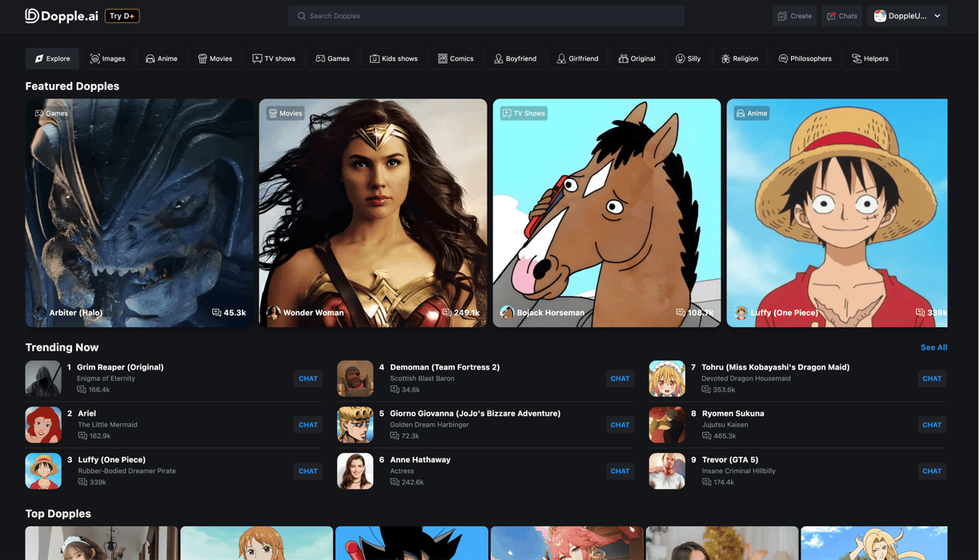Click Luffy avatar in Trending list
Viewport: 980px width, 560px height.
coord(43,471)
